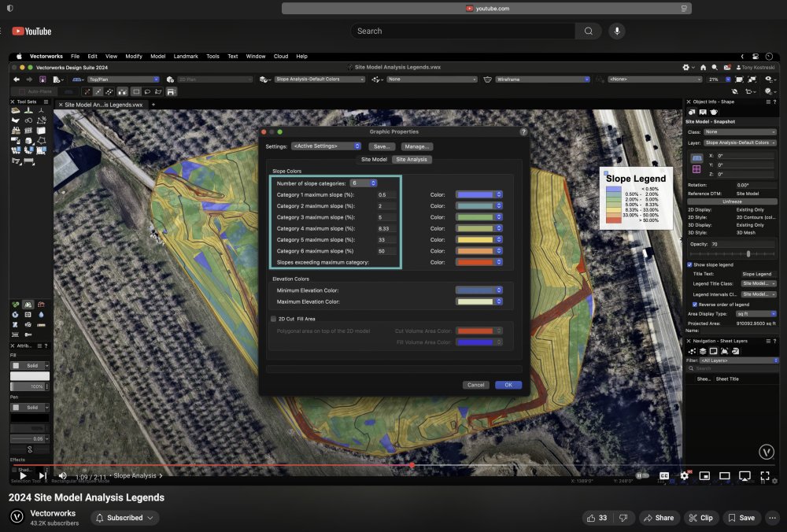Open the Landmark menu in Vectorworks
Screen dimensions: 787x532
coord(186,57)
